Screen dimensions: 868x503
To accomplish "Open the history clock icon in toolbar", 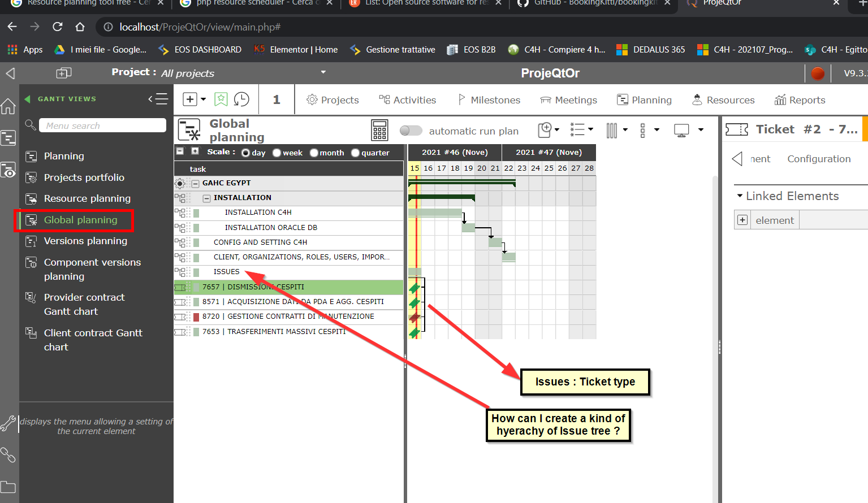I will [241, 99].
